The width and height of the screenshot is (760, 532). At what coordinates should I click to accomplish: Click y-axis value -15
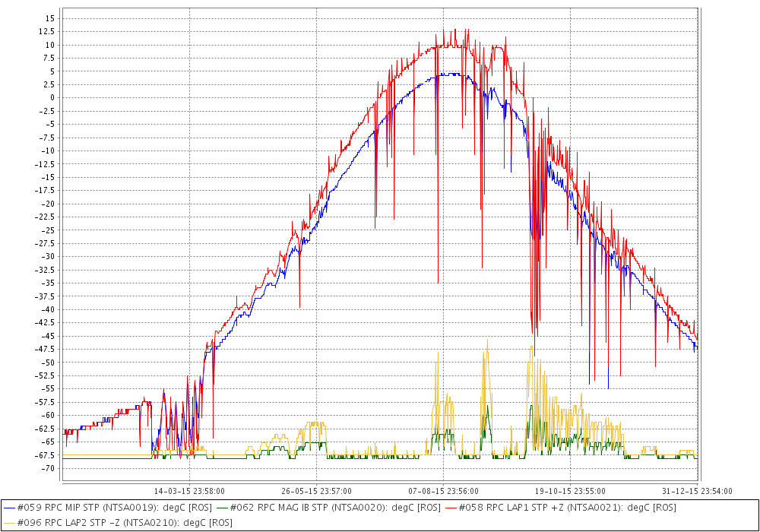[x=49, y=177]
